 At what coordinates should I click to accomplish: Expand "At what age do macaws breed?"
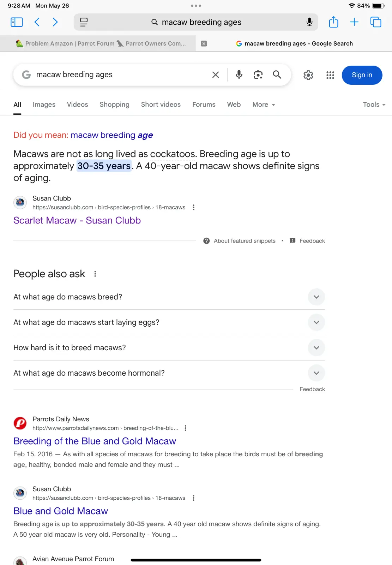coord(169,297)
